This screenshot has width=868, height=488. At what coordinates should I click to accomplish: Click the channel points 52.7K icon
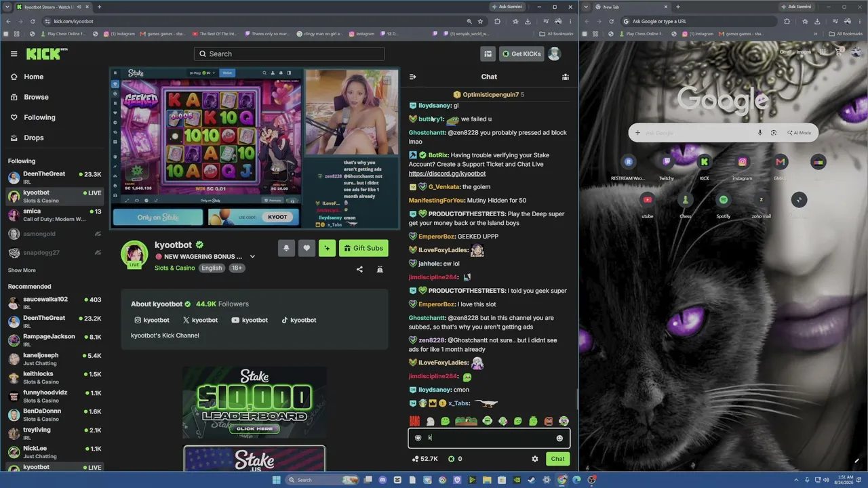[415, 459]
